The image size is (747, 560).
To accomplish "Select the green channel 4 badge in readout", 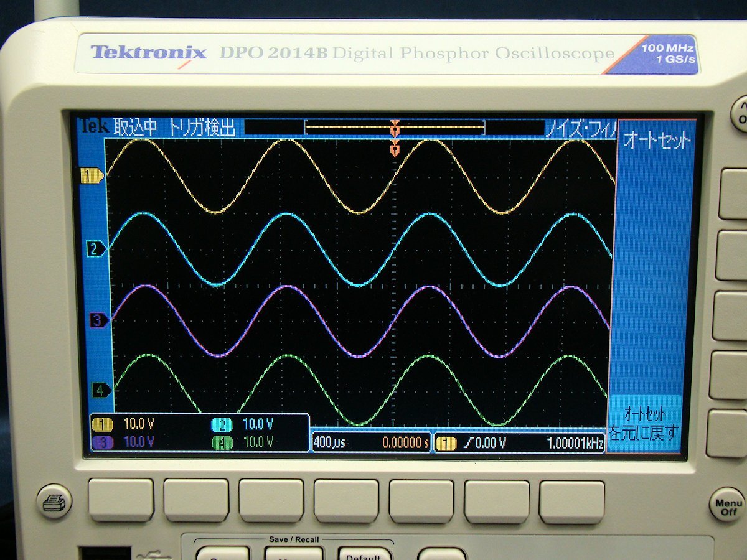I will tap(222, 442).
